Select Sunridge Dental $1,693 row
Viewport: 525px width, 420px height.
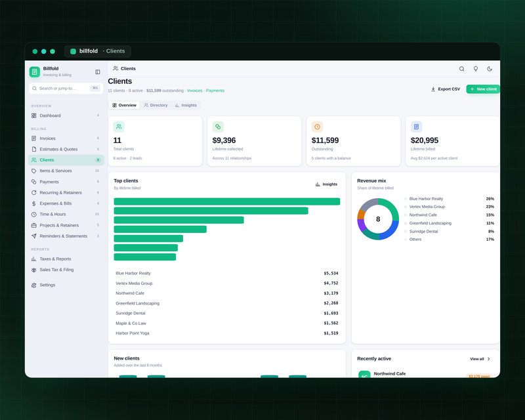[x=227, y=313]
